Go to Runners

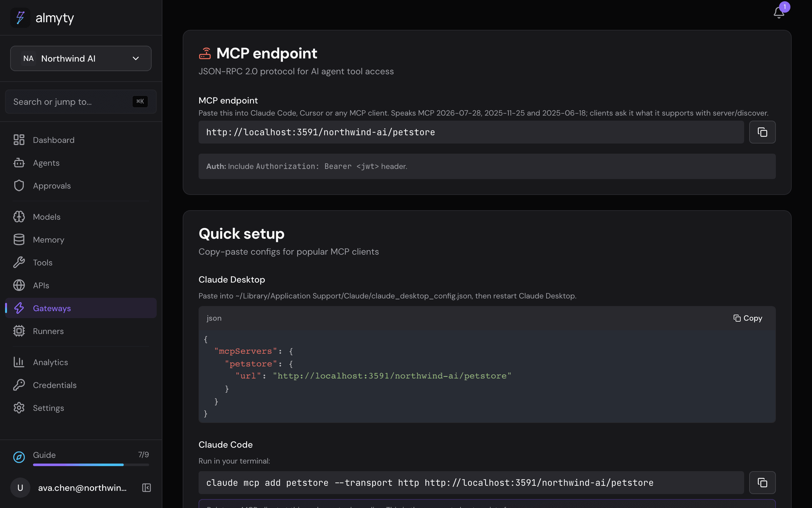coord(81,331)
